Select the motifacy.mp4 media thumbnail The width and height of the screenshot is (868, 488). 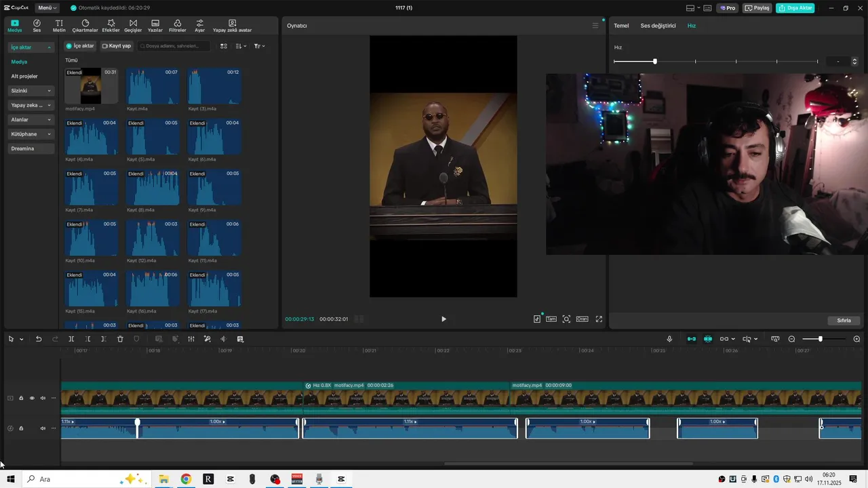(91, 86)
